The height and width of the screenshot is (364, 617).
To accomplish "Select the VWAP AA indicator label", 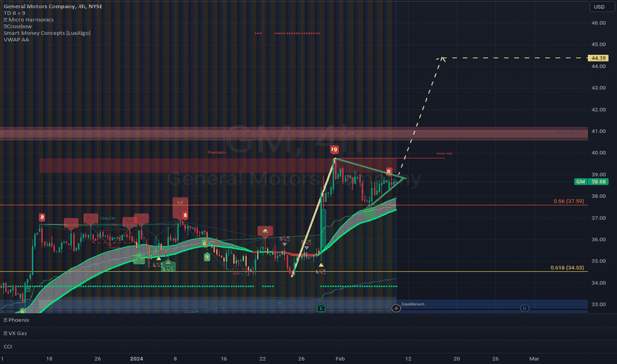I will point(16,40).
